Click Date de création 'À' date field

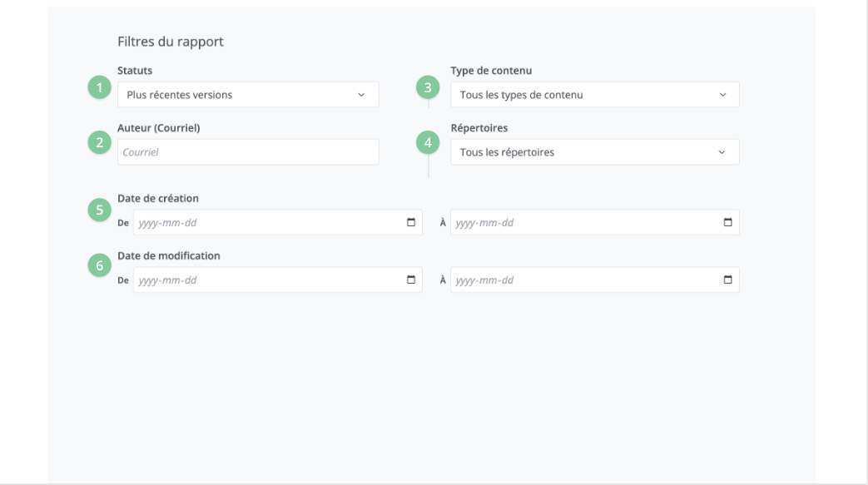point(583,223)
